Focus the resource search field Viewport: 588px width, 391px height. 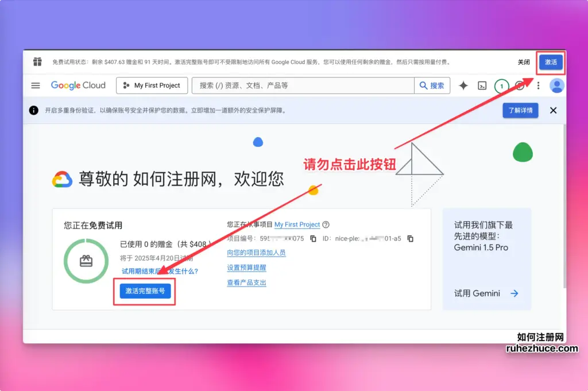(x=303, y=86)
